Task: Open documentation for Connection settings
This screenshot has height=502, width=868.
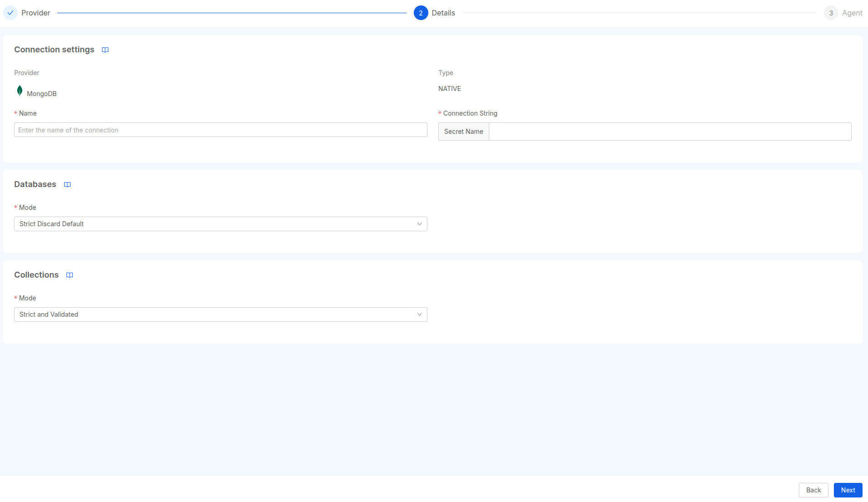Action: 105,50
